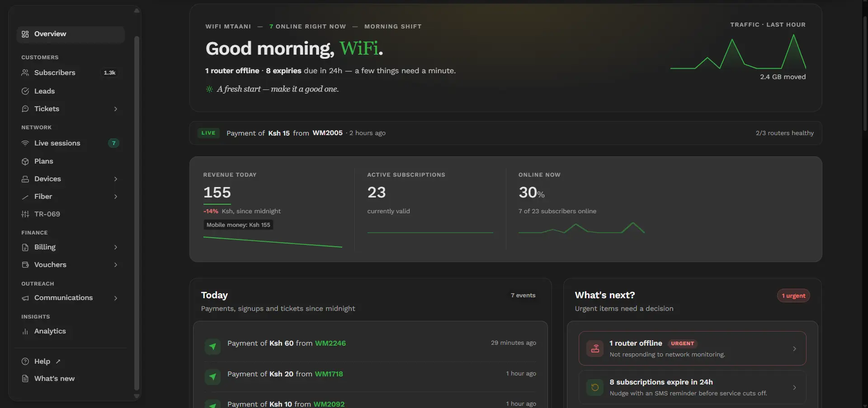
Task: Expand the Fiber submenu chevron
Action: click(116, 197)
